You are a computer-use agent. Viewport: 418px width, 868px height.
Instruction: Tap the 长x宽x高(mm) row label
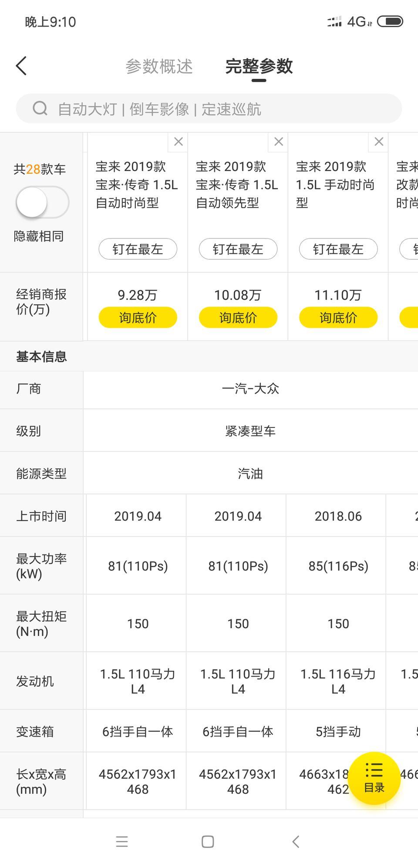pos(41,781)
